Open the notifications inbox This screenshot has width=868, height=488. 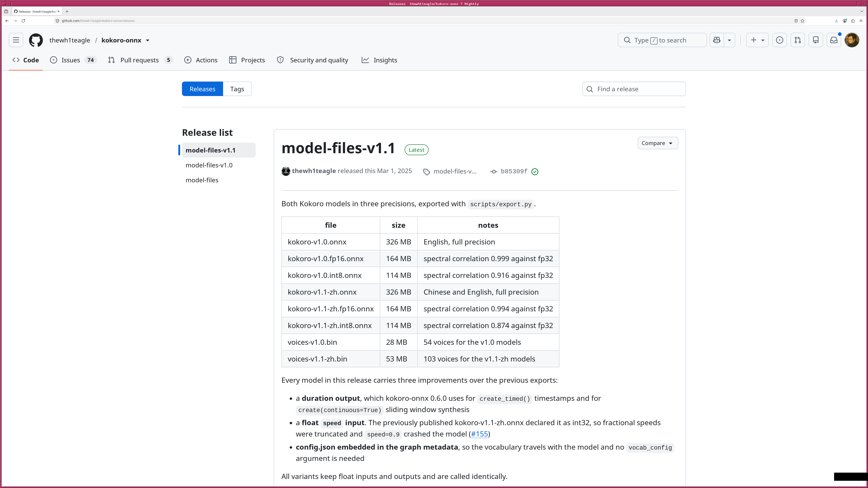click(834, 40)
